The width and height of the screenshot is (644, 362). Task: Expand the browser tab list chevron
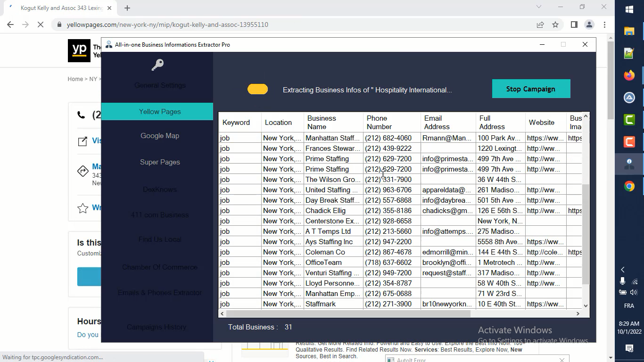tap(538, 8)
